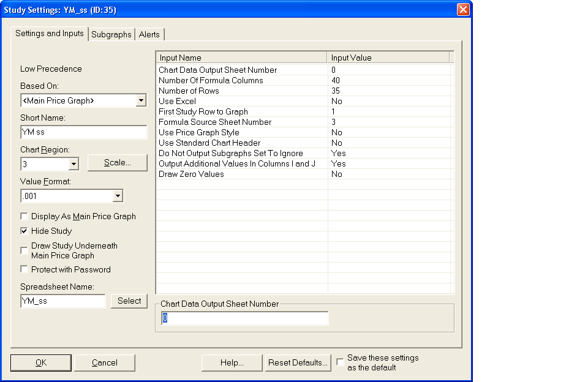Screen dimensions: 588x382
Task: Open the Scale... settings button
Action: click(118, 163)
